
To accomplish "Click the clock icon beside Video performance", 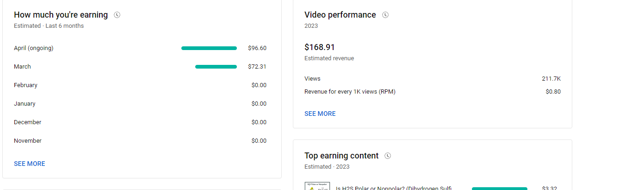I will [385, 15].
